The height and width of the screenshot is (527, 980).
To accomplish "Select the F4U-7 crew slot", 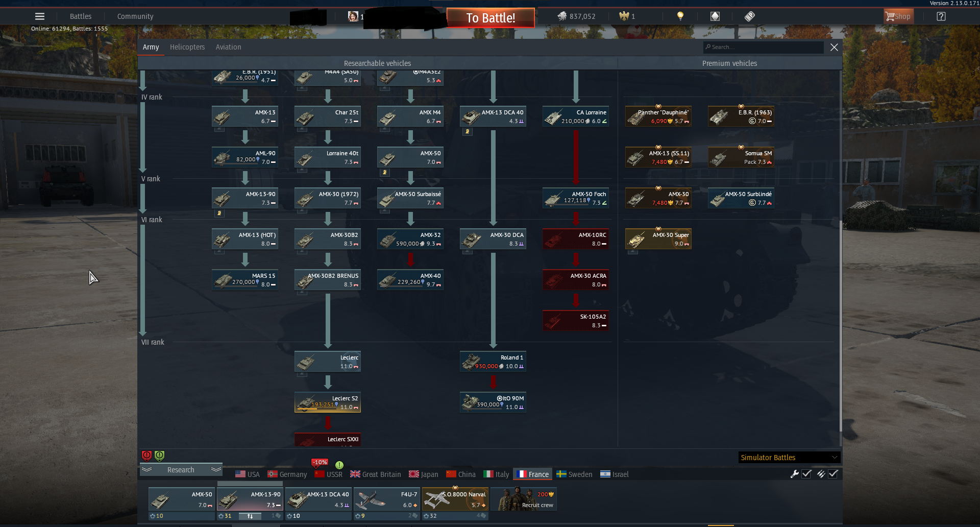I will (x=386, y=499).
